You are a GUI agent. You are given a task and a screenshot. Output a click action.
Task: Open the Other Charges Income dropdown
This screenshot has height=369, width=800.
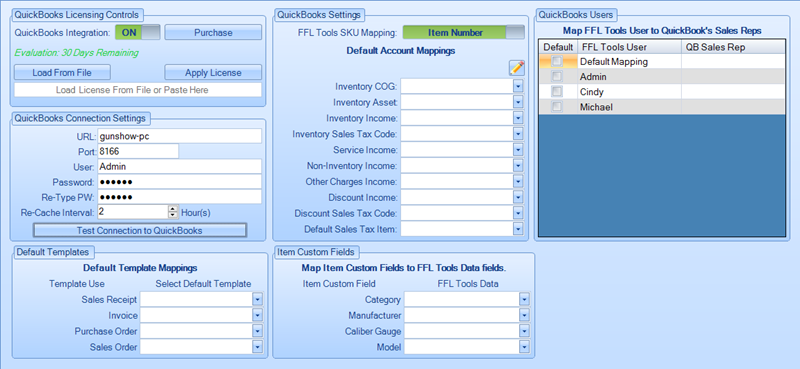518,181
